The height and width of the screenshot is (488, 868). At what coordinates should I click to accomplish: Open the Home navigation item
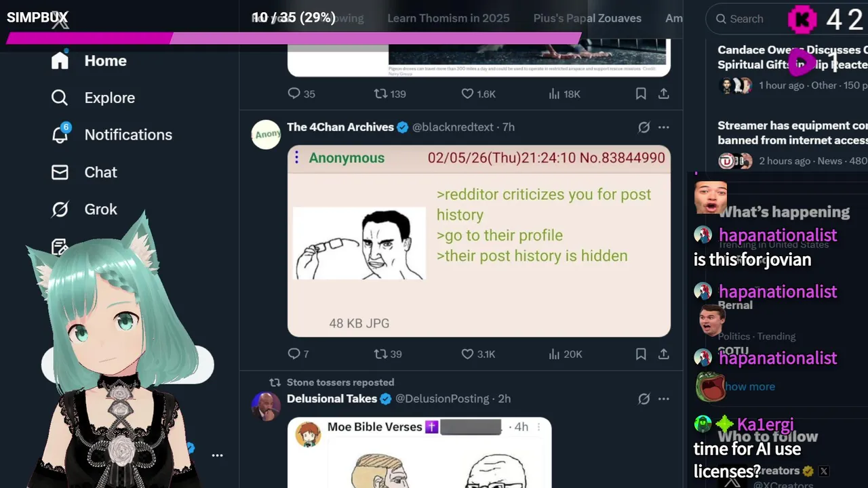[x=89, y=61]
